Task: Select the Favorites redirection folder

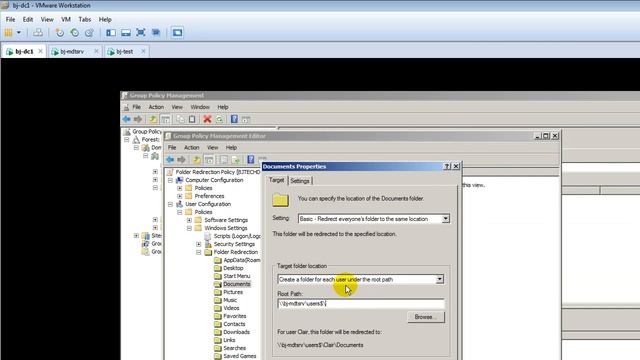Action: pyautogui.click(x=235, y=316)
